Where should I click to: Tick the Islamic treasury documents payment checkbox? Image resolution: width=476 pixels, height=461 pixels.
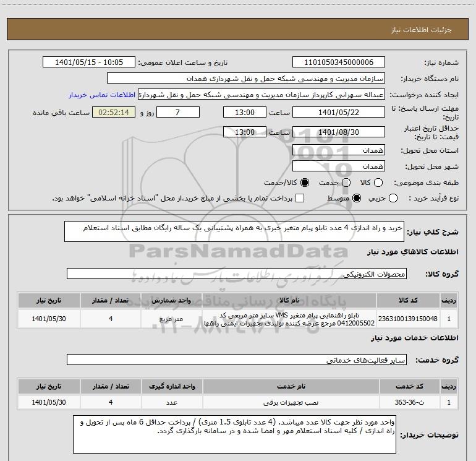tap(300, 198)
